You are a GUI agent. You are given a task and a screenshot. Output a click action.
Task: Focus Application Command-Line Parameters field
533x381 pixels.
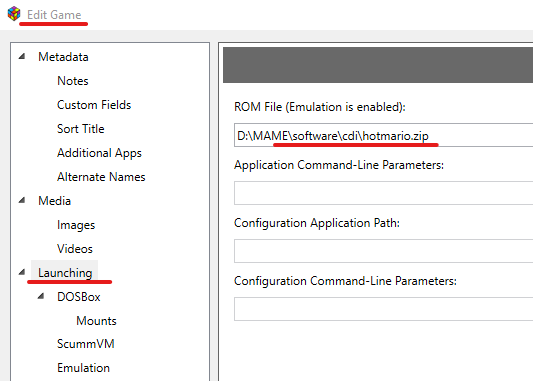point(383,193)
